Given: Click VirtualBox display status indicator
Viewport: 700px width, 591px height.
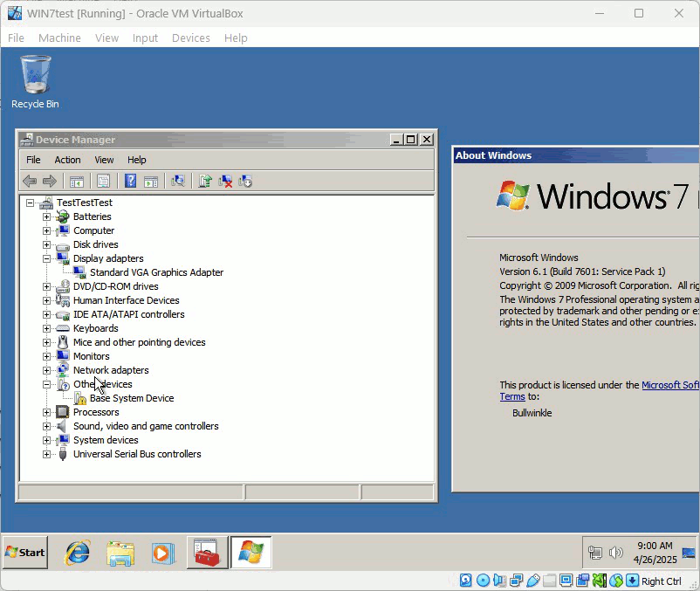Looking at the screenshot, I should [x=566, y=581].
